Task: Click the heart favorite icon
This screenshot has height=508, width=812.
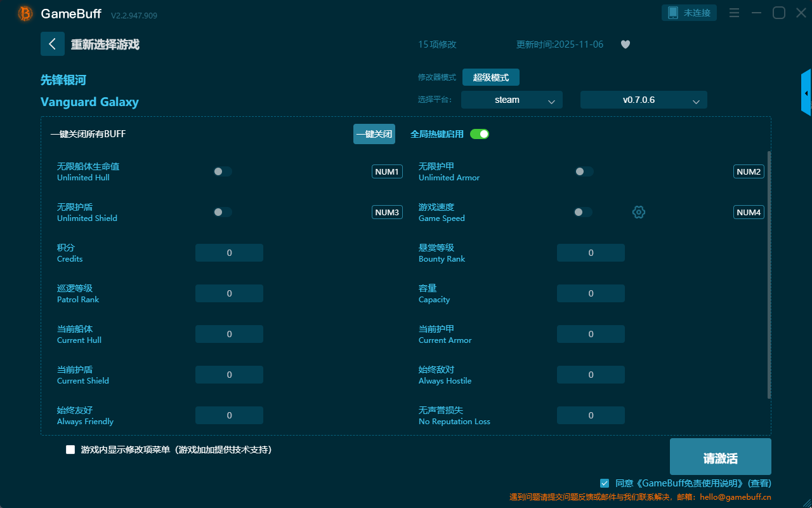Action: [625, 44]
